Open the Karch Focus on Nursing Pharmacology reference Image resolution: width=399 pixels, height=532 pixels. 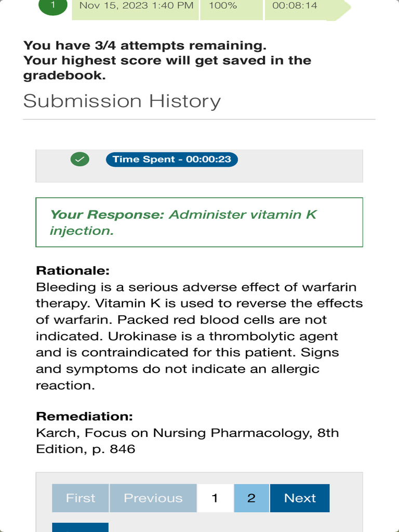point(187,441)
